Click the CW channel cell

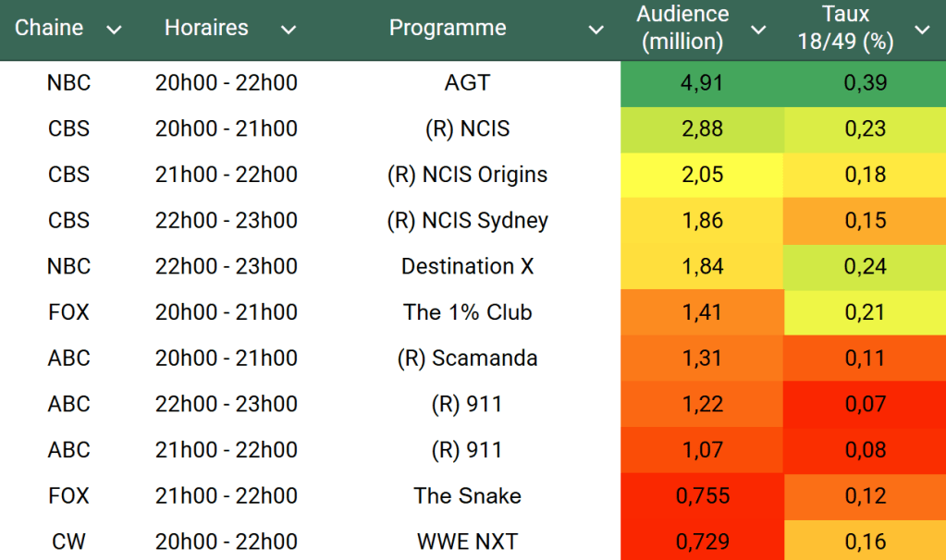69,542
